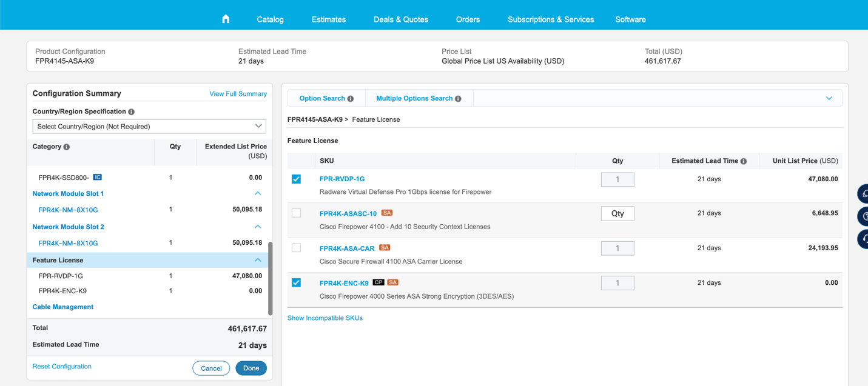The height and width of the screenshot is (386, 868).
Task: Click the Configuration Summary scrollbar
Action: point(270,279)
